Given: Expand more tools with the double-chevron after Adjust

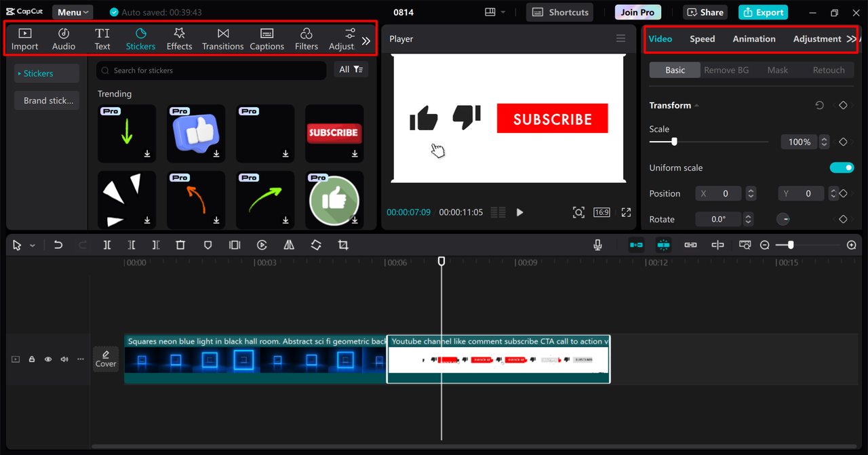Looking at the screenshot, I should pyautogui.click(x=366, y=41).
